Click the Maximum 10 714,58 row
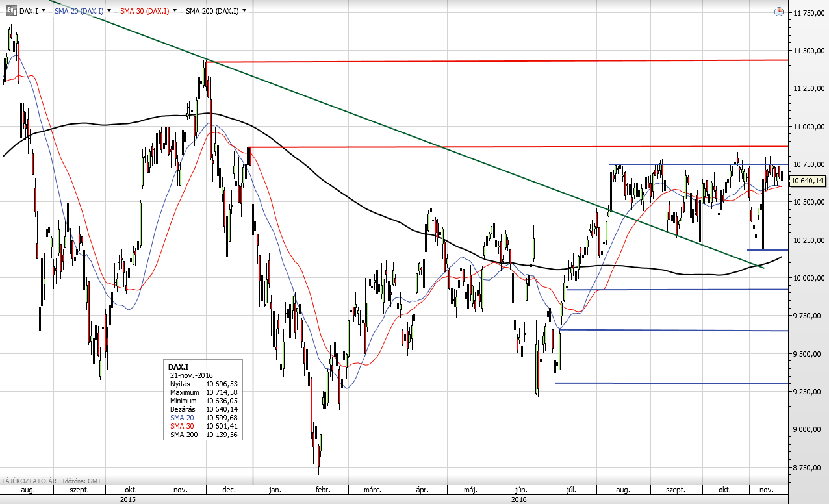Screen dimensions: 829x504 [203, 392]
